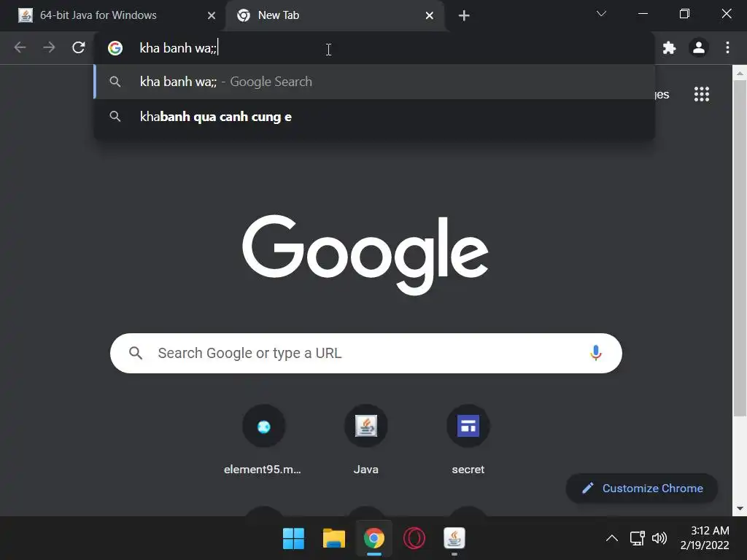Reload the current page
This screenshot has height=560, width=747.
(x=79, y=47)
